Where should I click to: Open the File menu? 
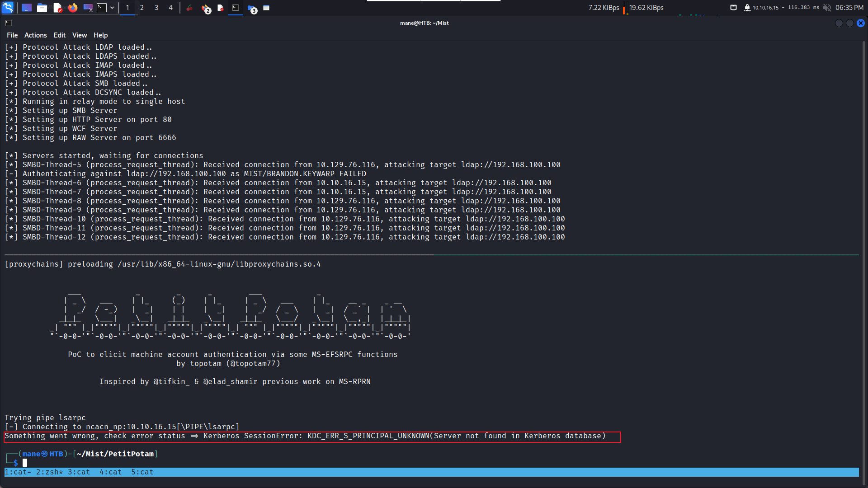click(12, 35)
